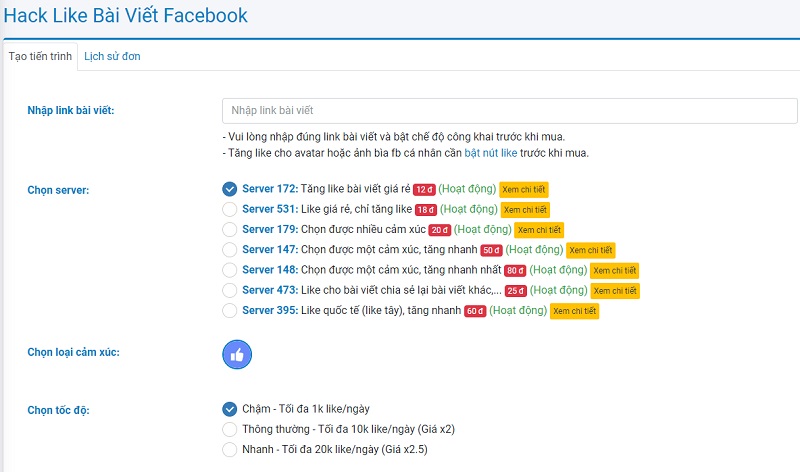Click Xem chi tiết for Server 172
800x472 pixels.
point(524,190)
